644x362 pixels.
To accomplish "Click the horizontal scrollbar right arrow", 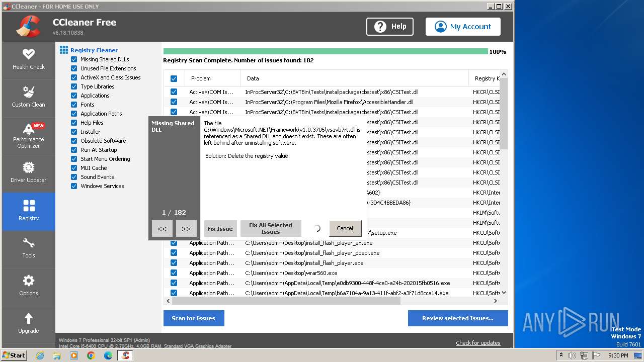I will pos(496,301).
